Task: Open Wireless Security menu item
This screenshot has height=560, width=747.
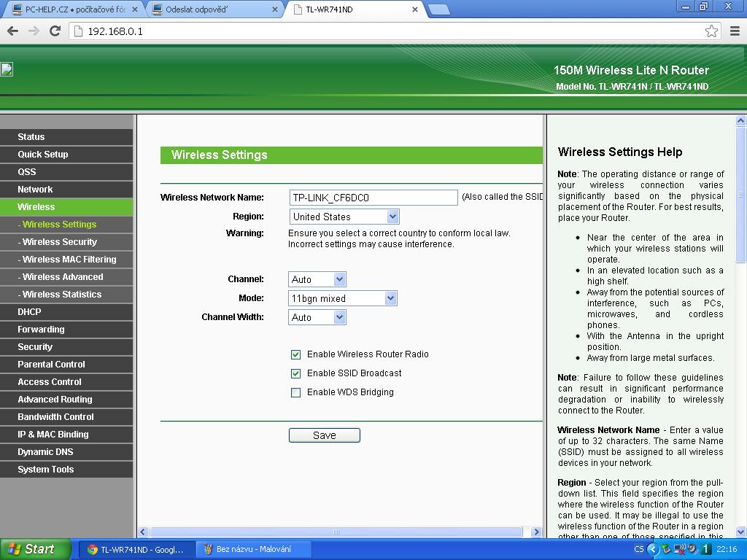Action: (x=59, y=242)
